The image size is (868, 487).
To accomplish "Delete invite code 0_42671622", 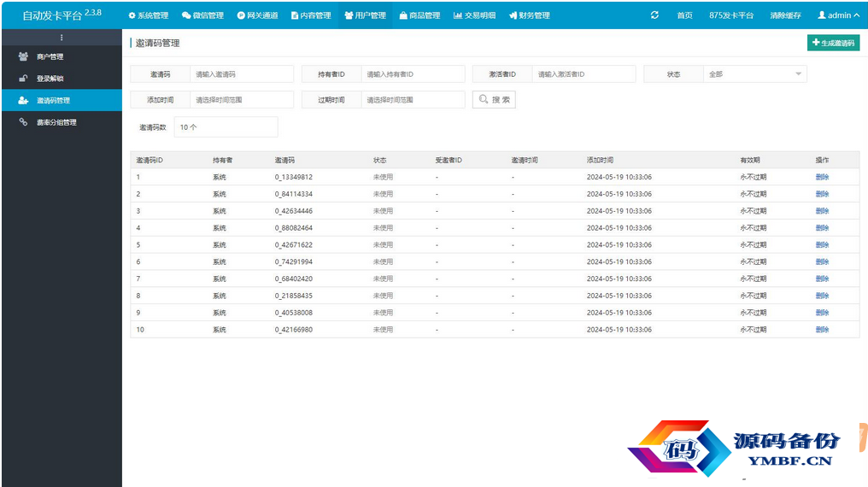I will [x=822, y=244].
